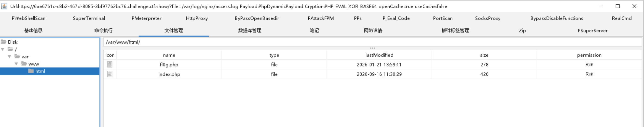Click the fl0g.php file icon
This screenshot has height=127, width=644.
110,65
